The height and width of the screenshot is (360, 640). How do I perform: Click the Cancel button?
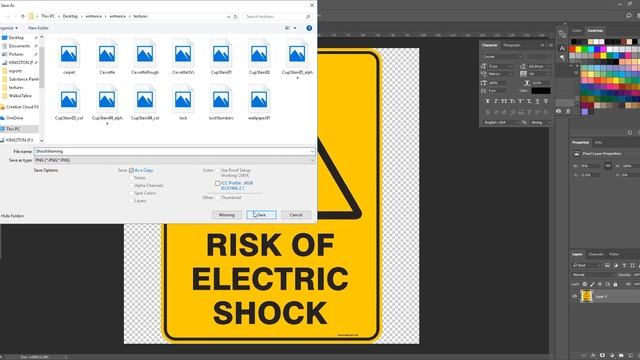pos(296,215)
